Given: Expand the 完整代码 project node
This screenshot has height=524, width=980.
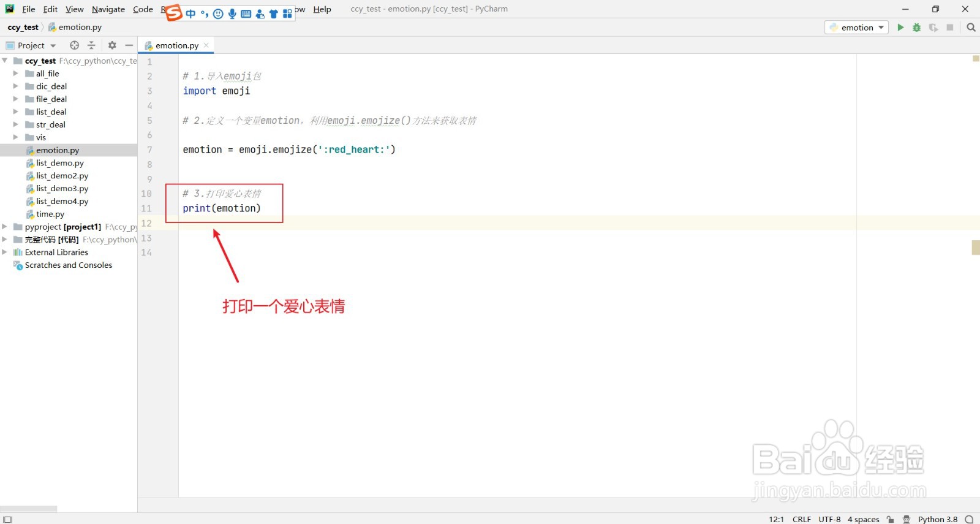Looking at the screenshot, I should (x=5, y=240).
